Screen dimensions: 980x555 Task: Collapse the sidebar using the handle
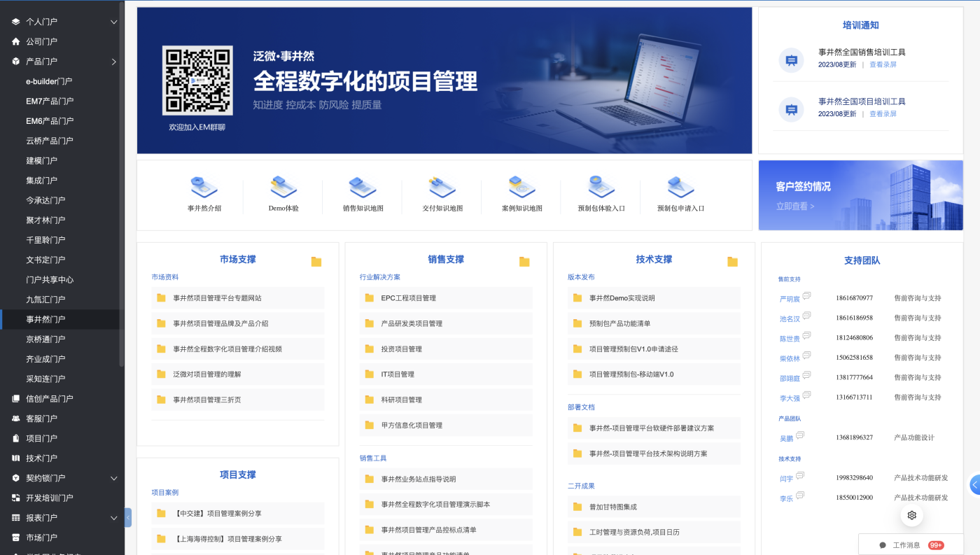(x=128, y=517)
